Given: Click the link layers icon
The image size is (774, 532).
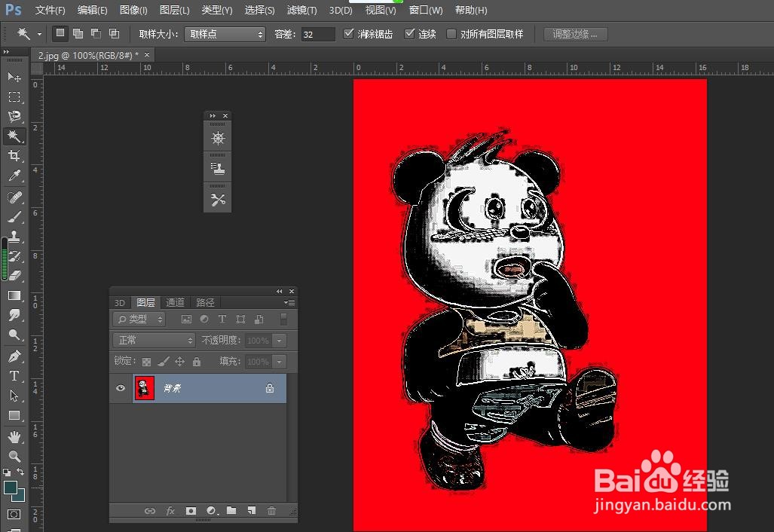Looking at the screenshot, I should coord(149,511).
